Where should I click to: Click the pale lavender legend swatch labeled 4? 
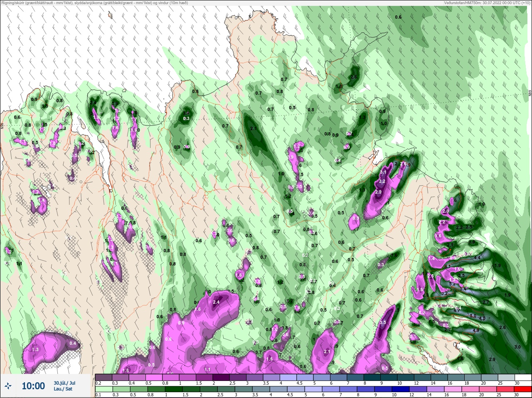289,378
